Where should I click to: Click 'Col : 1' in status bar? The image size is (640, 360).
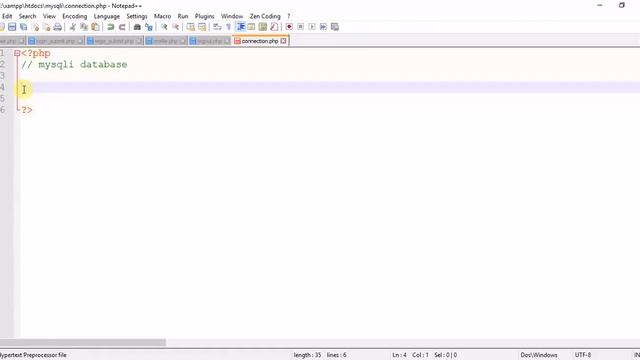(x=420, y=355)
